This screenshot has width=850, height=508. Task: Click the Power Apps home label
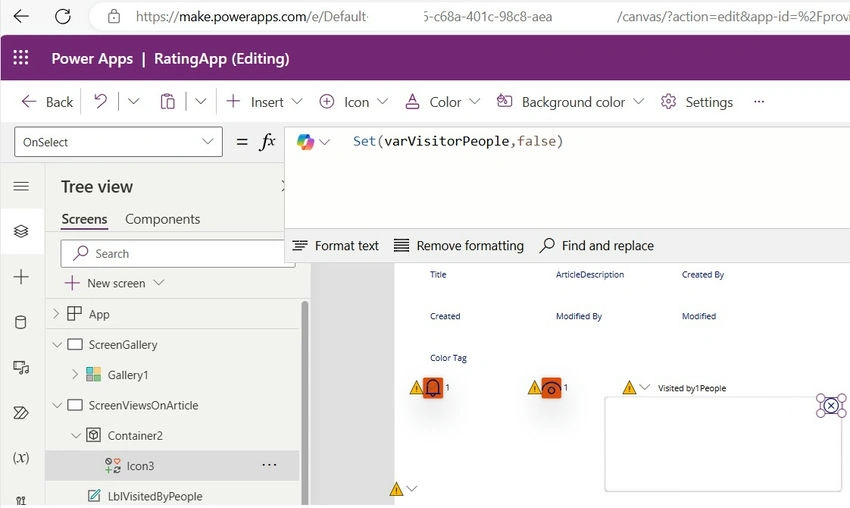coord(92,59)
